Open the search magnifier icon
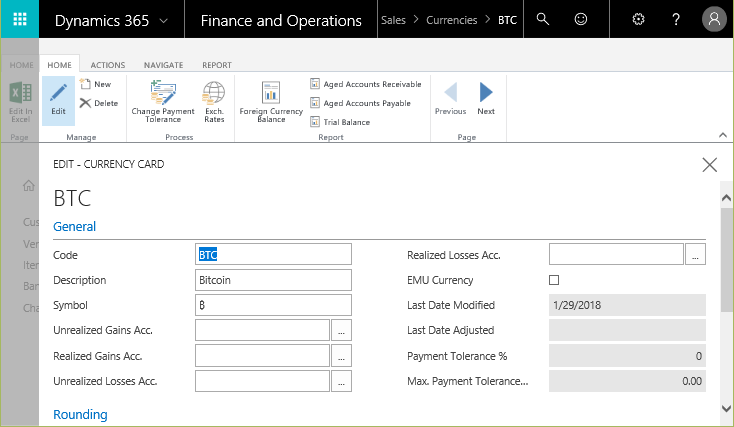Viewport: 734px width, 427px height. [543, 19]
